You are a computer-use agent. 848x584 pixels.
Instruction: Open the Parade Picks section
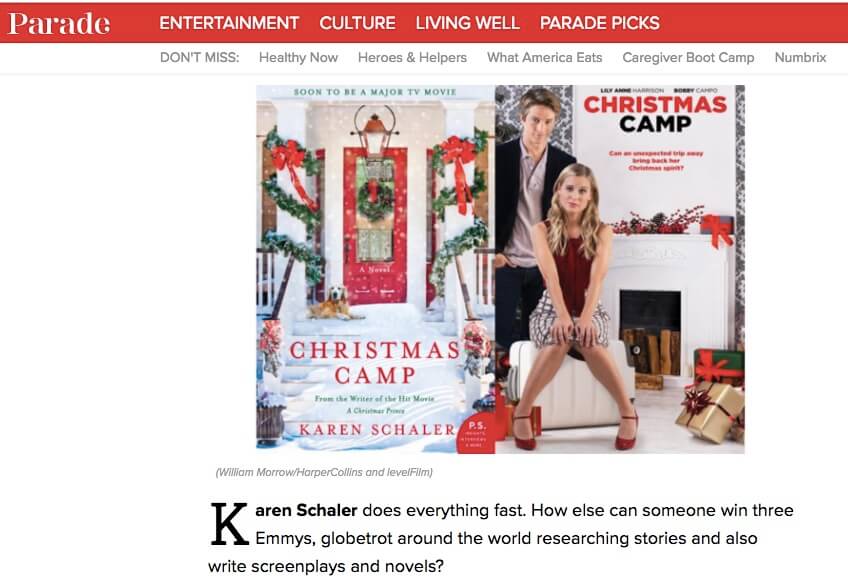[600, 23]
